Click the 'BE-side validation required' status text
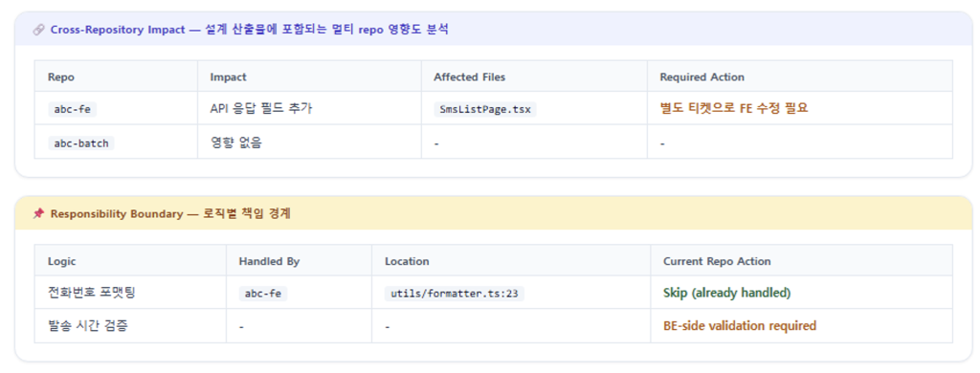980x373 pixels. (x=740, y=325)
